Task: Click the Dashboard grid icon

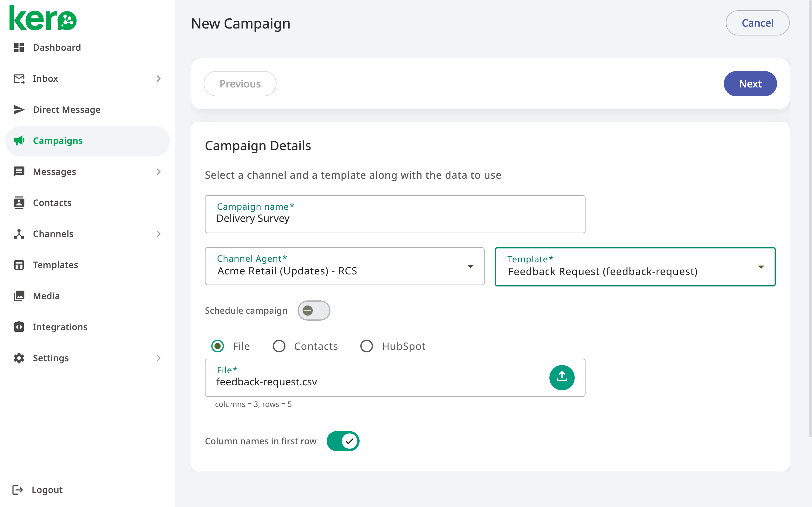Action: point(19,47)
